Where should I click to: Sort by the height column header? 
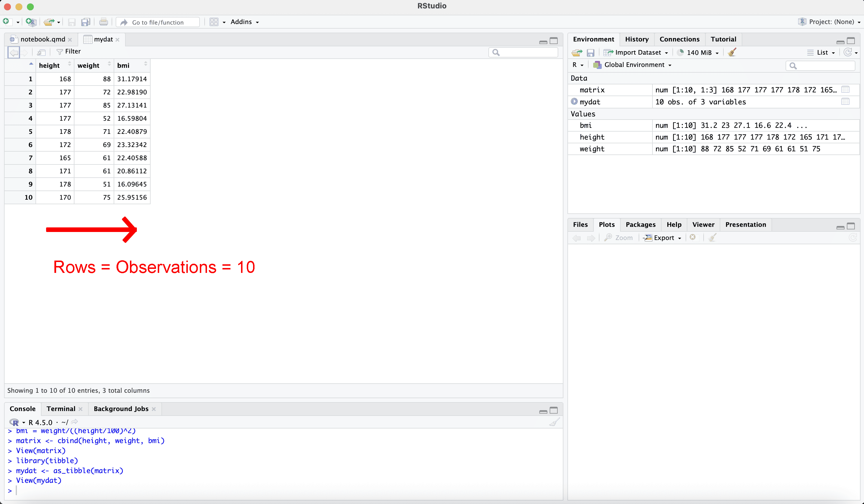point(49,66)
